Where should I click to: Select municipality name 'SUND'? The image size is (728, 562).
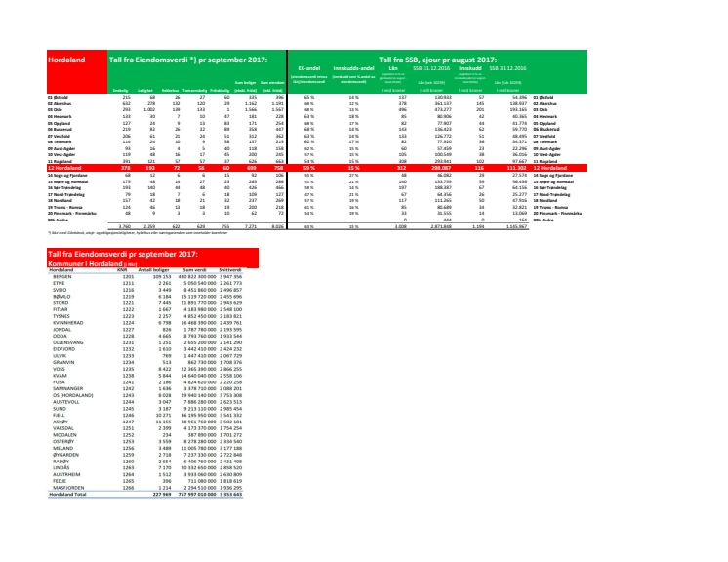click(59, 409)
